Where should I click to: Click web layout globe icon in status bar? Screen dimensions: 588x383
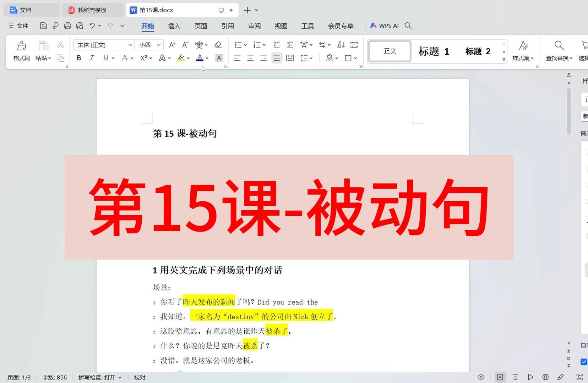pos(545,377)
